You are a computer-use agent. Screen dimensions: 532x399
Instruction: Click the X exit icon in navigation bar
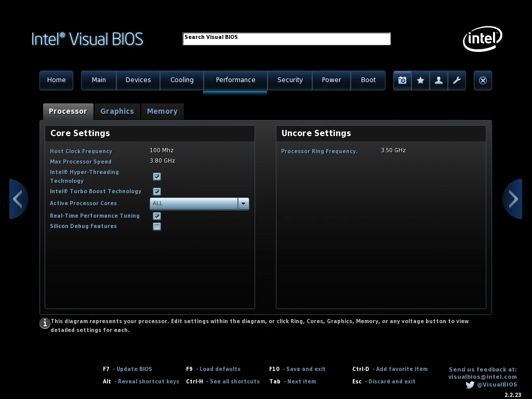click(x=483, y=81)
